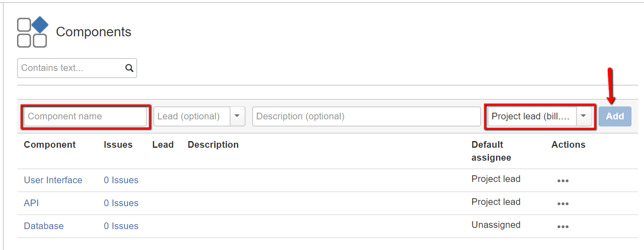
Task: Open actions menu for Database component
Action: (563, 227)
